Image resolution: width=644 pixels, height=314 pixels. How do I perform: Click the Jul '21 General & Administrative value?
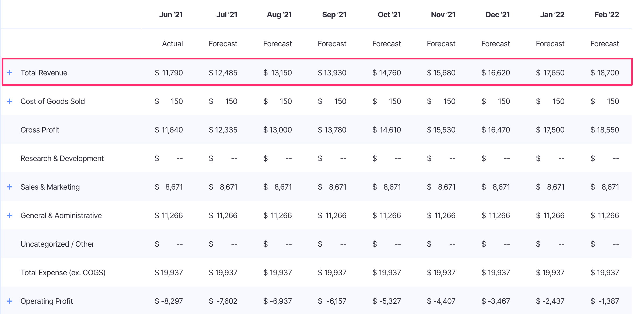(223, 215)
